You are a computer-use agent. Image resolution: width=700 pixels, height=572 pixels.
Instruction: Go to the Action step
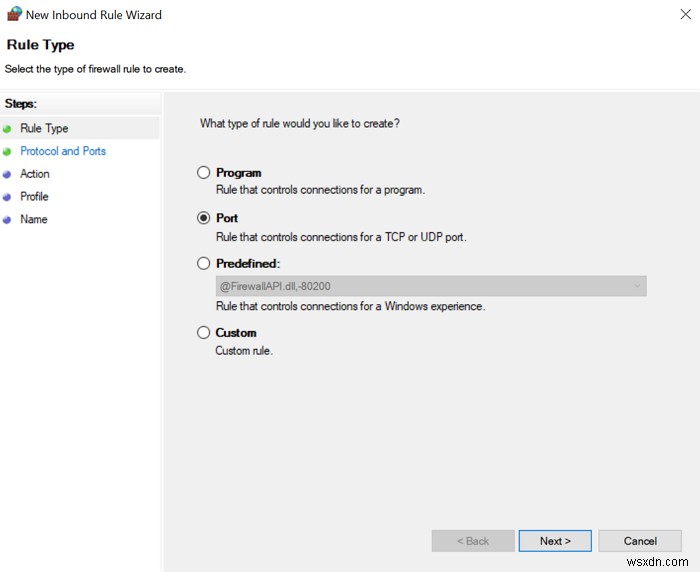pos(35,174)
